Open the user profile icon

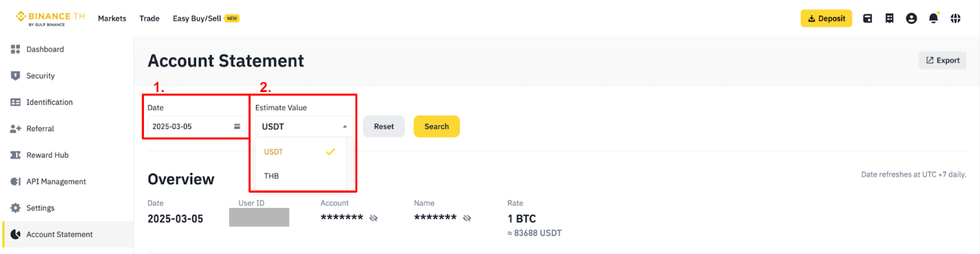pyautogui.click(x=911, y=18)
